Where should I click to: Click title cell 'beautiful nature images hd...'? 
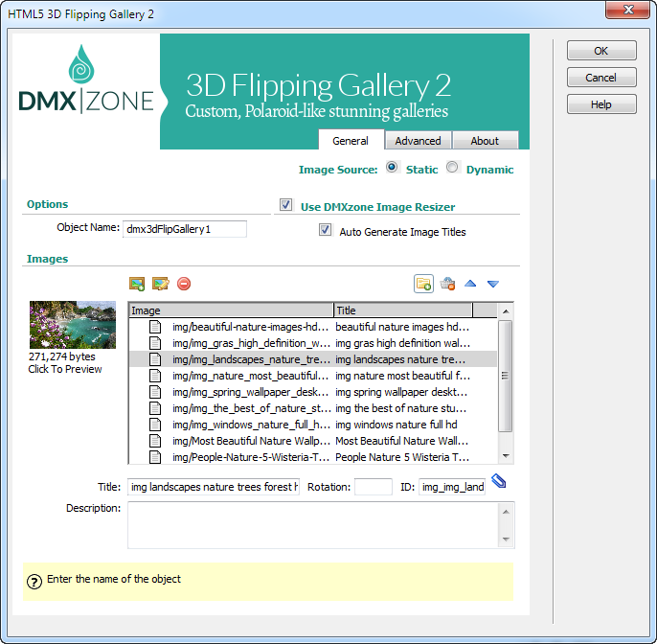point(402,327)
